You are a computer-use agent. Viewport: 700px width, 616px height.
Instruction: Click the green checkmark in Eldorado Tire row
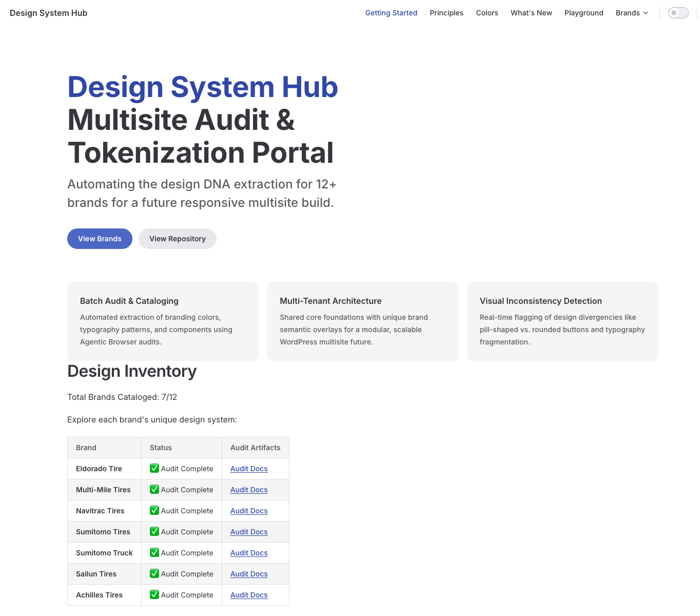[154, 468]
